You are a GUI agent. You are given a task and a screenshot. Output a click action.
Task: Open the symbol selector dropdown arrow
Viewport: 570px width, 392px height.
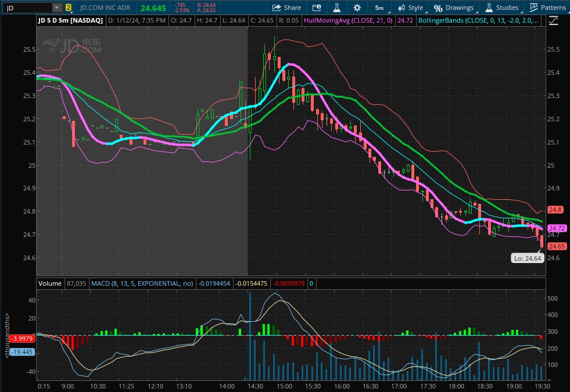(57, 8)
